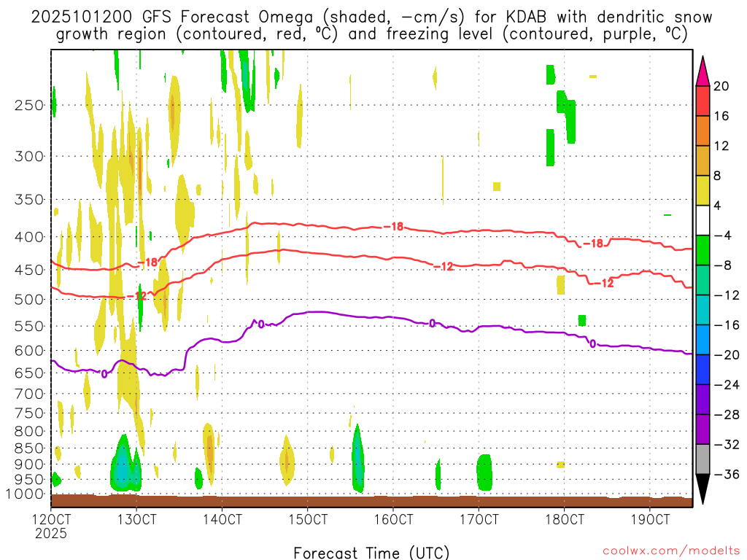Click the orange 12-16 colorbar segment
This screenshot has height=560, width=747.
703,131
